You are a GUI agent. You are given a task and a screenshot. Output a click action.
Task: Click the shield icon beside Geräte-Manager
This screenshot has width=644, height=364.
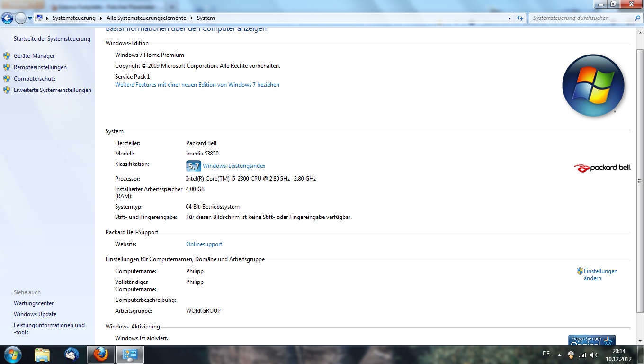pyautogui.click(x=7, y=56)
